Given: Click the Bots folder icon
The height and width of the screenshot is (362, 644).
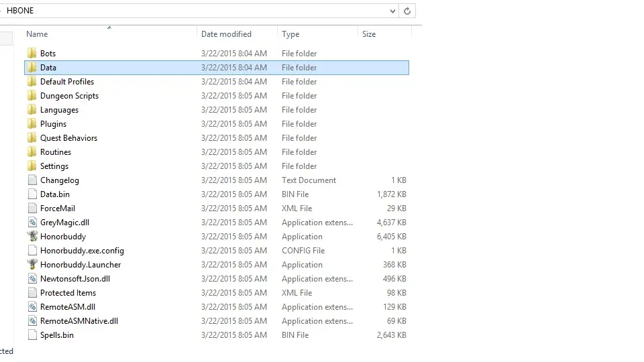Looking at the screenshot, I should pos(32,54).
